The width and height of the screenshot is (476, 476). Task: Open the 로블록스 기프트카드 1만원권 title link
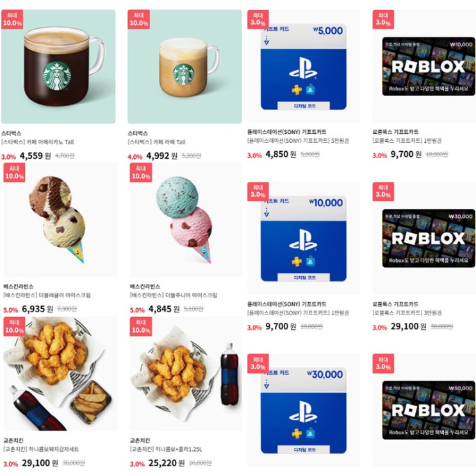click(407, 140)
